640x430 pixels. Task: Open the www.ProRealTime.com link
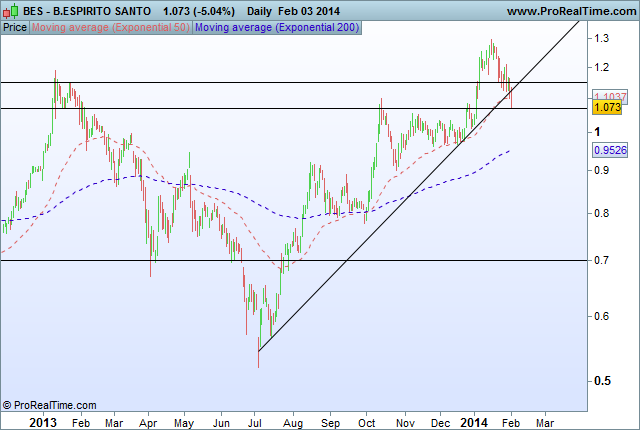tap(571, 11)
